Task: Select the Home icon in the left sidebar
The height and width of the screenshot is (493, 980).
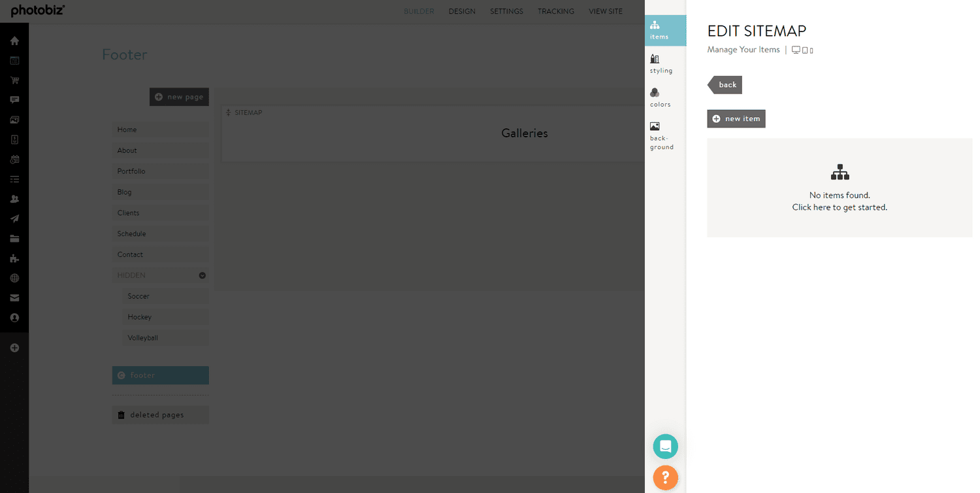Action: [14, 41]
